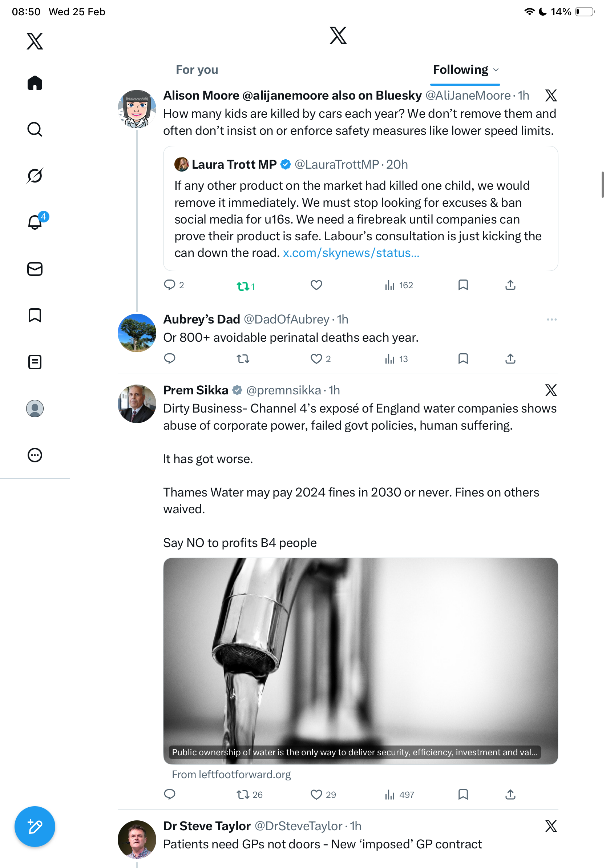Open Grok X icon on Prem Sikka's post

(551, 390)
